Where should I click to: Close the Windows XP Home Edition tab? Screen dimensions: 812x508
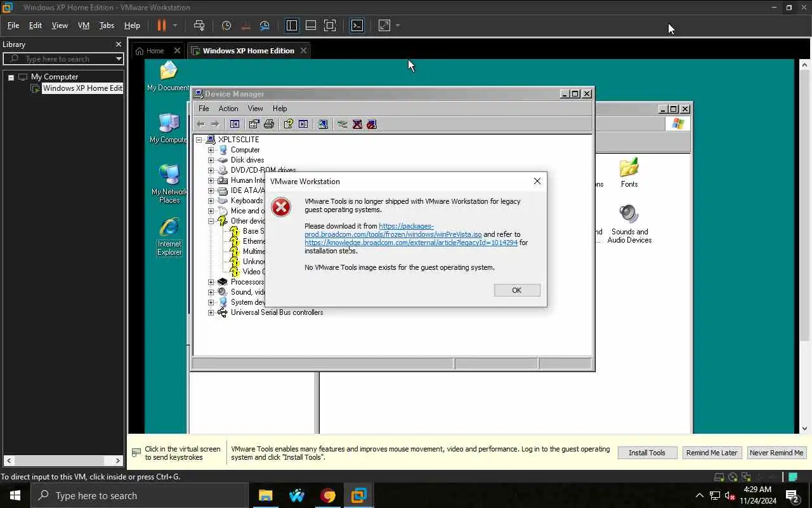point(304,51)
